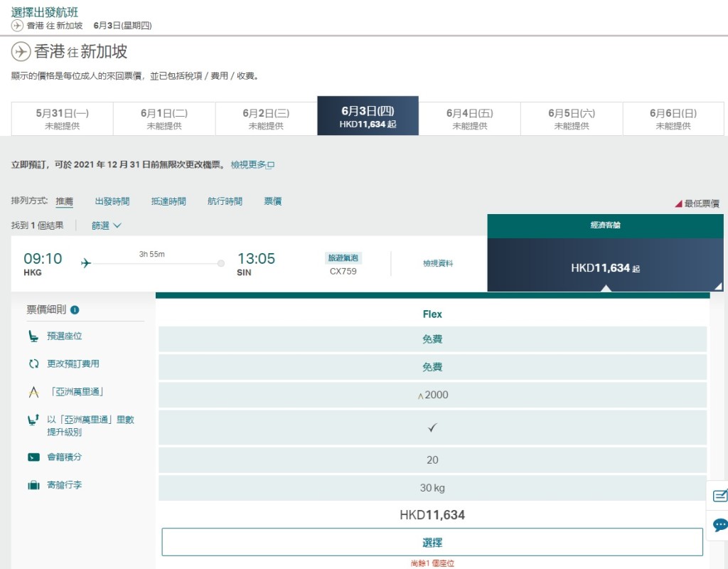728x569 pixels.
Task: Open the 檢視更多 link
Action: (252, 165)
